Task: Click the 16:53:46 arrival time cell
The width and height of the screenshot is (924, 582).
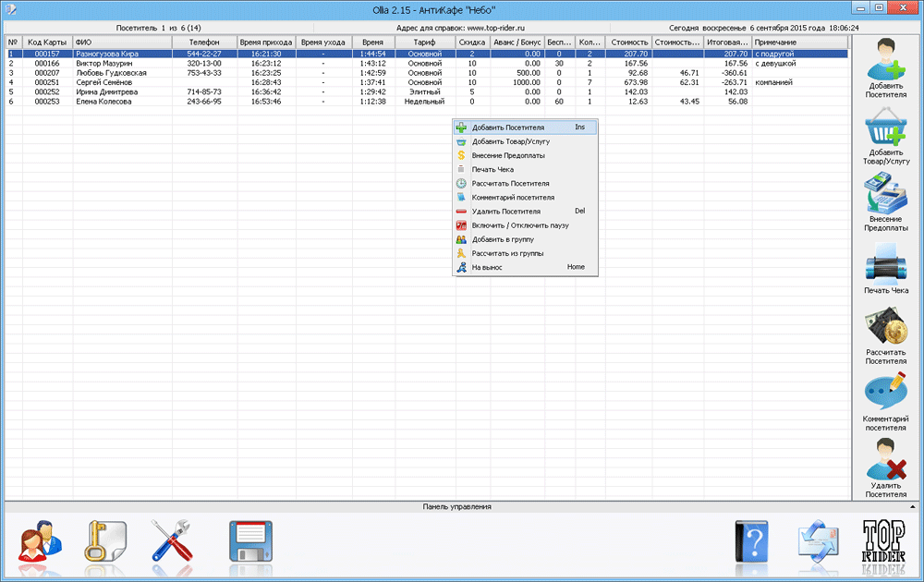Action: (x=266, y=102)
